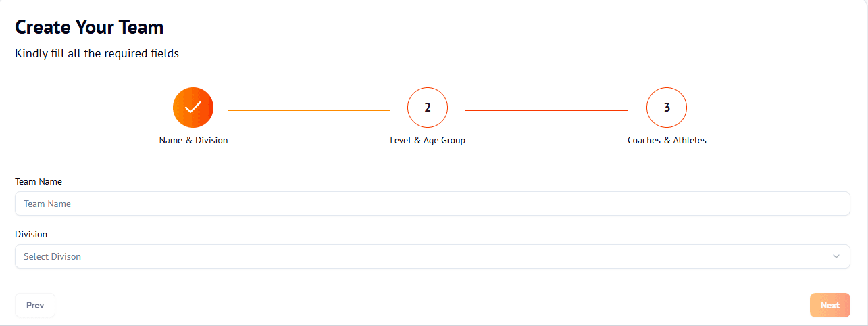Go to step 2 circle
868x326 pixels.
(428, 108)
